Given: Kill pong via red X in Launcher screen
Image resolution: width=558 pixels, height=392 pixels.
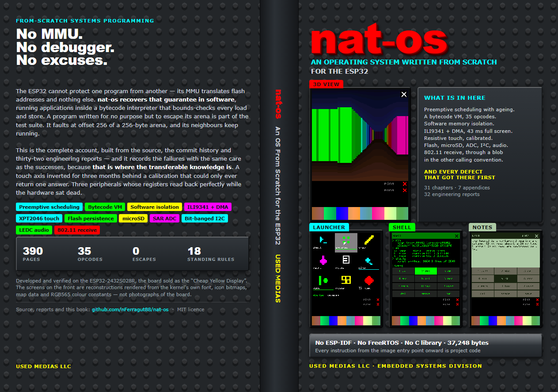Looking at the screenshot, I should coord(378,304).
